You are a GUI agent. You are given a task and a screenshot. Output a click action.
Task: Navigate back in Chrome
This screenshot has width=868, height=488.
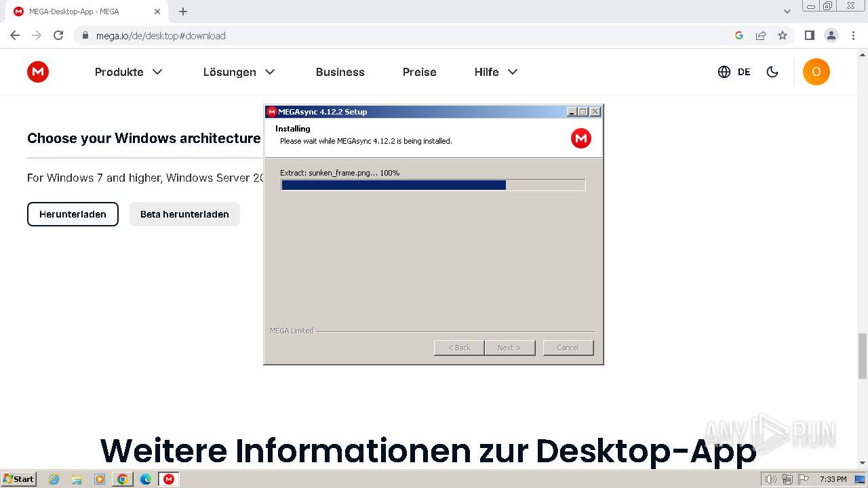(15, 35)
